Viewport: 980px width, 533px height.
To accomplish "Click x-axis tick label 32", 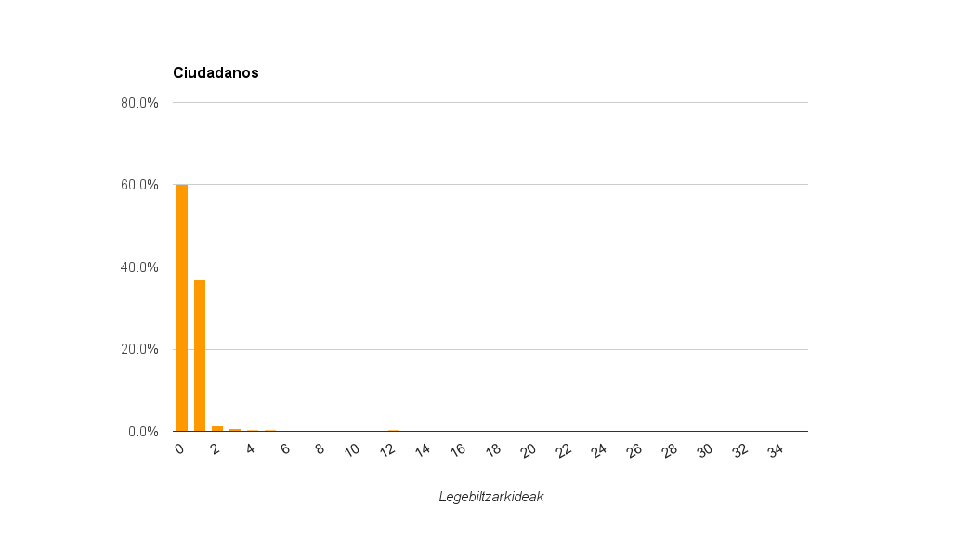I will [x=740, y=450].
